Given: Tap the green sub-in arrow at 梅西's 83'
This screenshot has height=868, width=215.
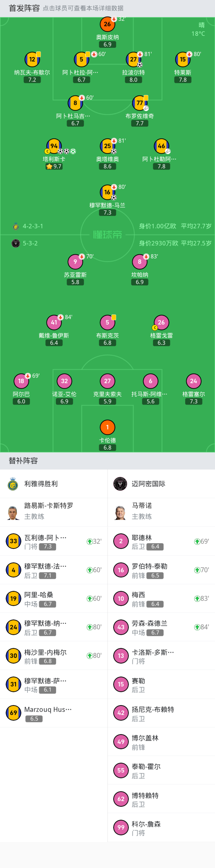Looking at the screenshot, I should [197, 599].
